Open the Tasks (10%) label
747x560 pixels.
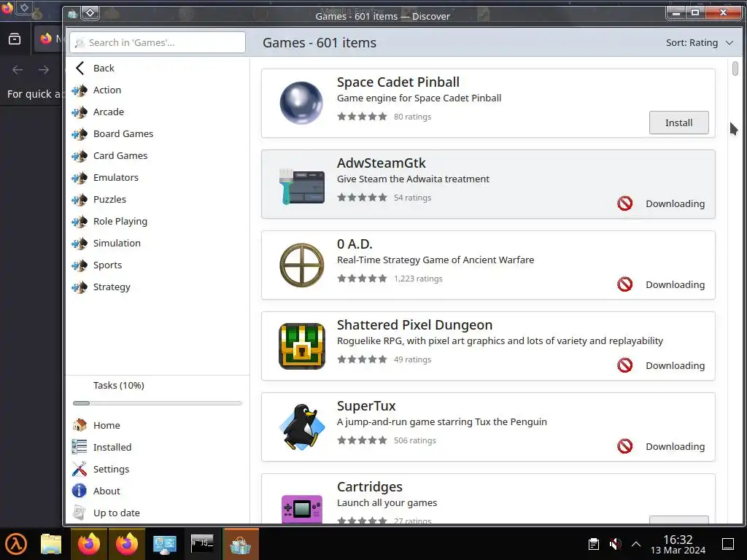[119, 385]
